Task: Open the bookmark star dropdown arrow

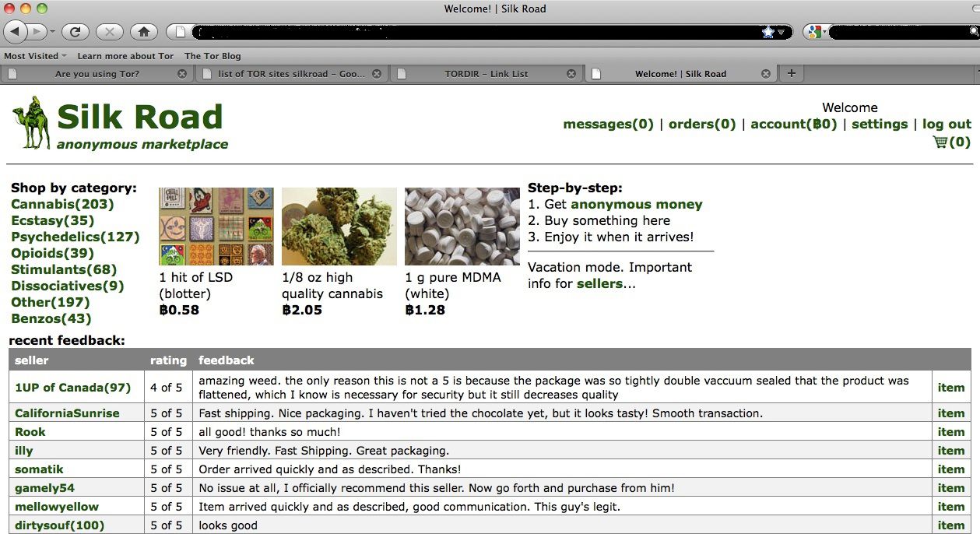Action: click(x=779, y=32)
